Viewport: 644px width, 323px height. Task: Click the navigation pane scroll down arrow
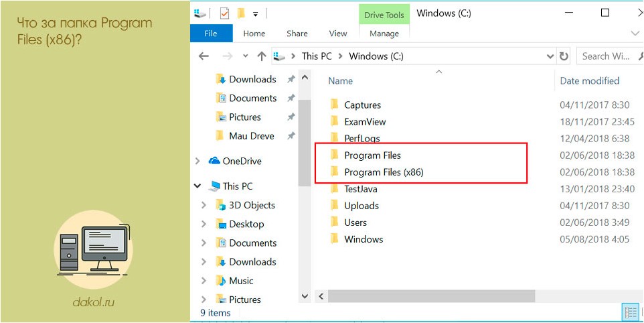pyautogui.click(x=305, y=296)
